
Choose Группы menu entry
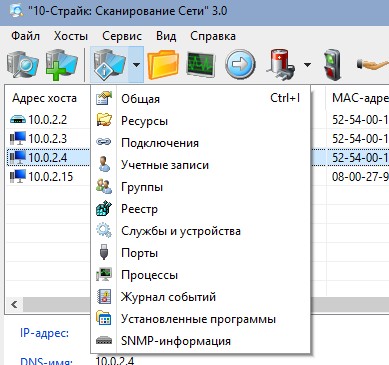[200, 186]
